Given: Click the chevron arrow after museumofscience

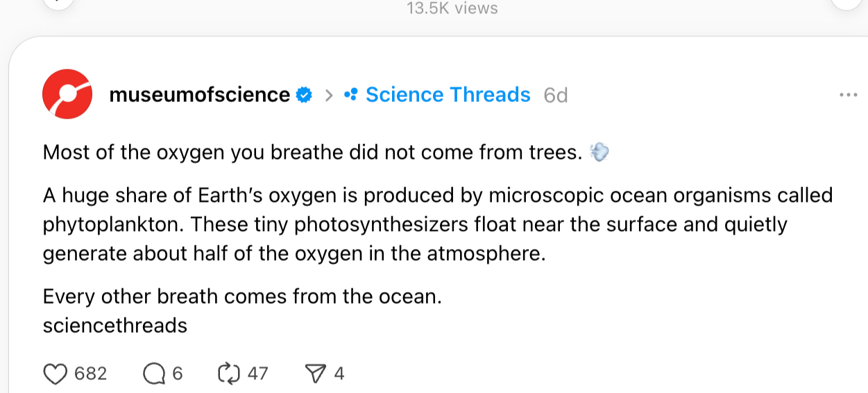Looking at the screenshot, I should (x=329, y=95).
